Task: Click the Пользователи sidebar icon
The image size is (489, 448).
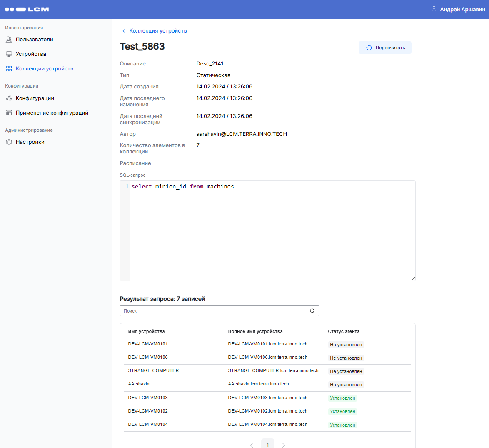Action: point(9,40)
